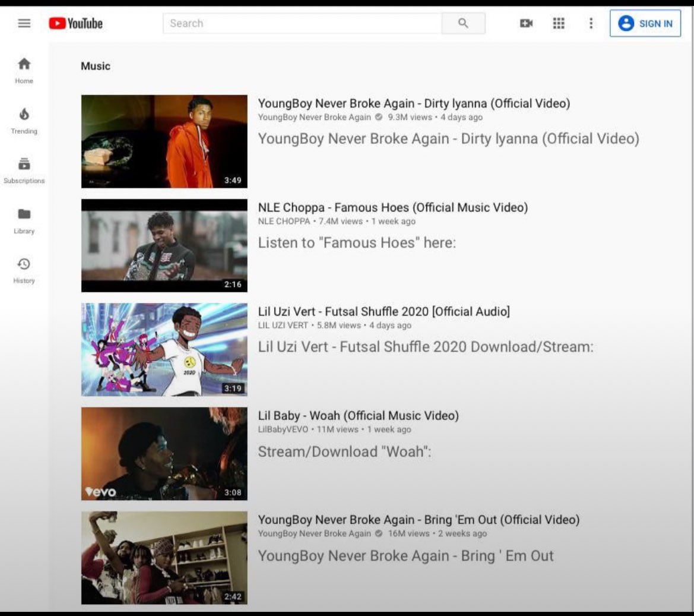Open the Futsal Shuffle 2020 thumbnail

(164, 349)
